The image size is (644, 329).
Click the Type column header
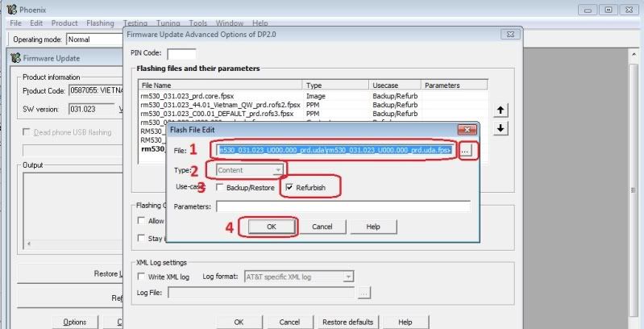pos(335,85)
